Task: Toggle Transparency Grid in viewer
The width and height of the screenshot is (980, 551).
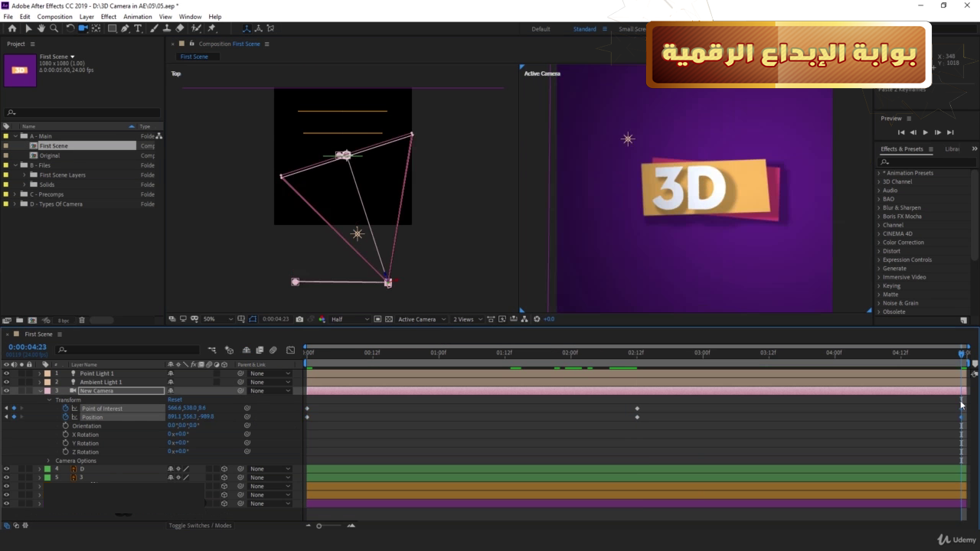Action: 389,319
